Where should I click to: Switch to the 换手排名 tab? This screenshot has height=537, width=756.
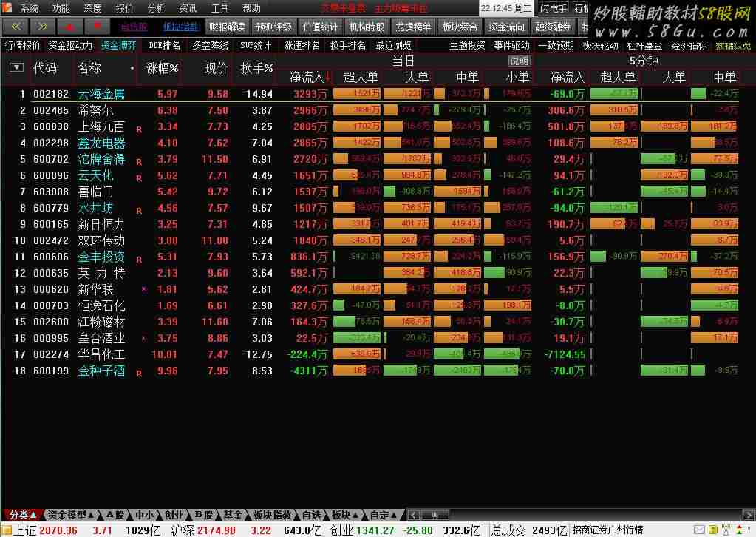point(347,45)
